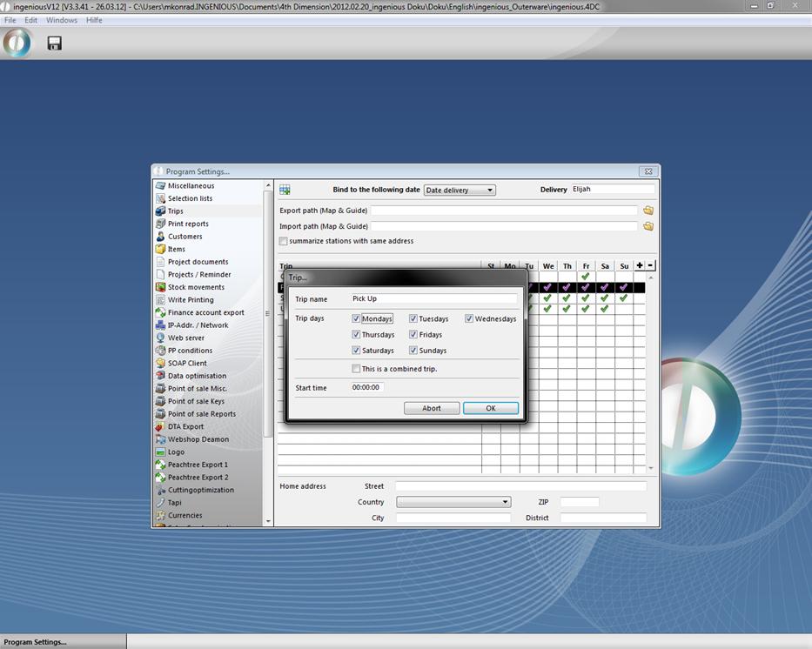This screenshot has width=812, height=649.
Task: Enable 'This is a combined trip' checkbox
Action: pos(357,369)
